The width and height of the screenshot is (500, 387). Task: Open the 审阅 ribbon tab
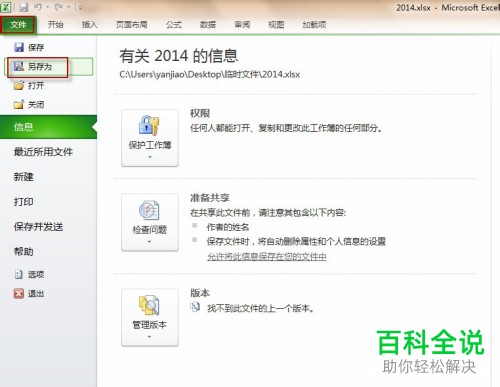point(242,25)
